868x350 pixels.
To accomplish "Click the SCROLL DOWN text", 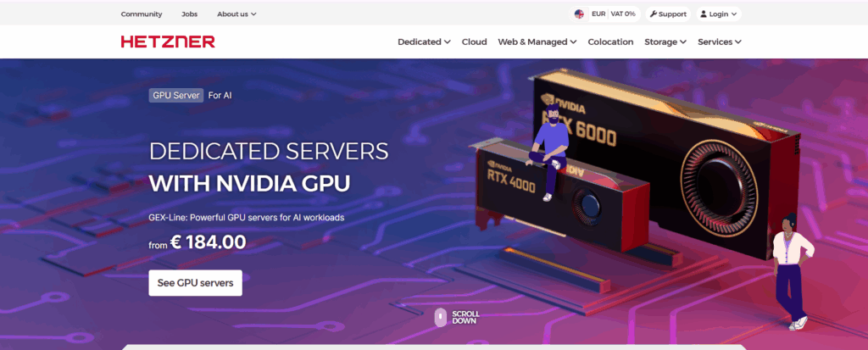I will 465,317.
